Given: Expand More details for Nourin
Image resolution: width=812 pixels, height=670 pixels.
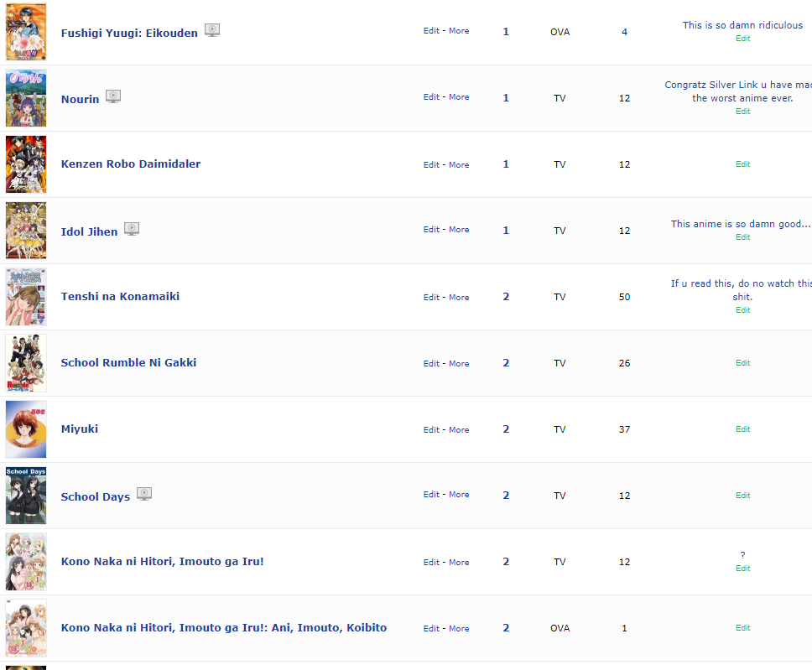Looking at the screenshot, I should (459, 97).
